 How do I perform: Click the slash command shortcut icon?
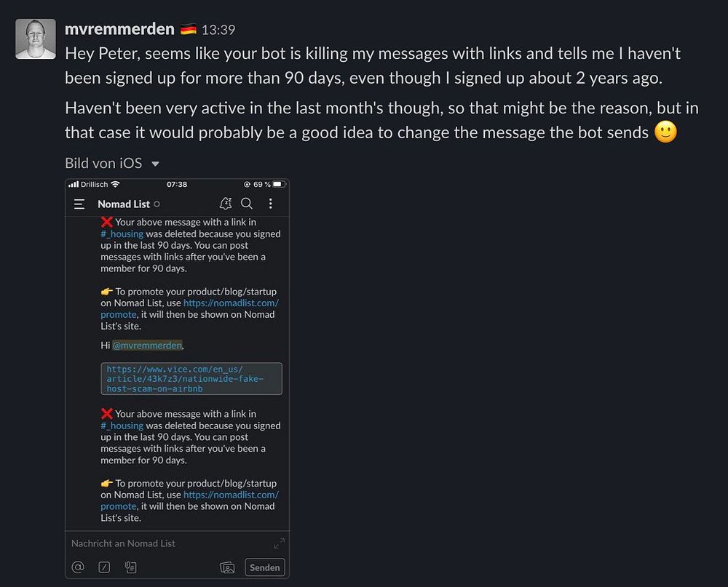click(104, 567)
